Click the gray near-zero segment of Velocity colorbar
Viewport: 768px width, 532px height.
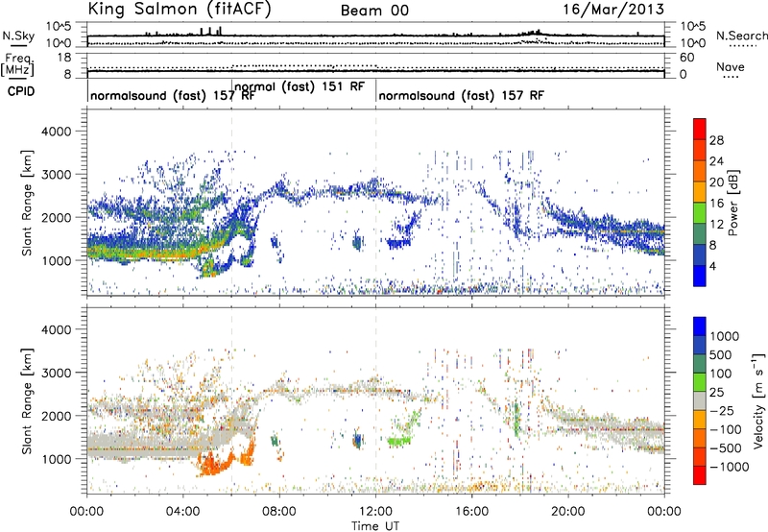coord(700,400)
